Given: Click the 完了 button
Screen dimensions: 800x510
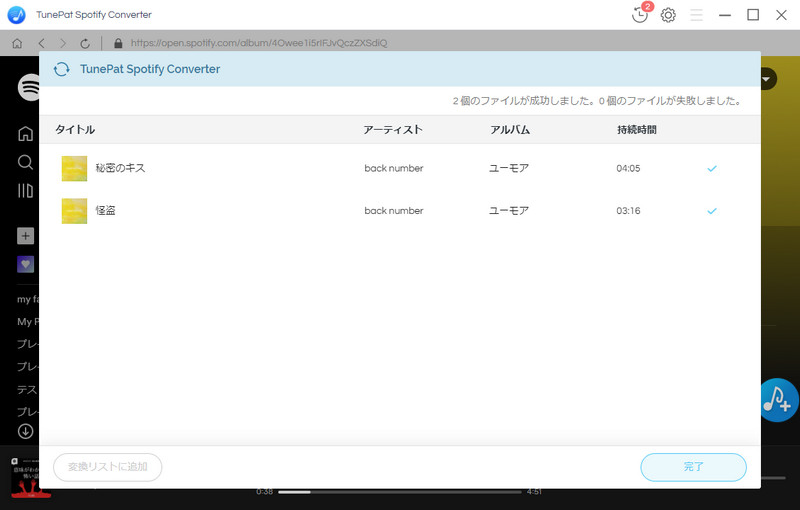Looking at the screenshot, I should point(693,467).
